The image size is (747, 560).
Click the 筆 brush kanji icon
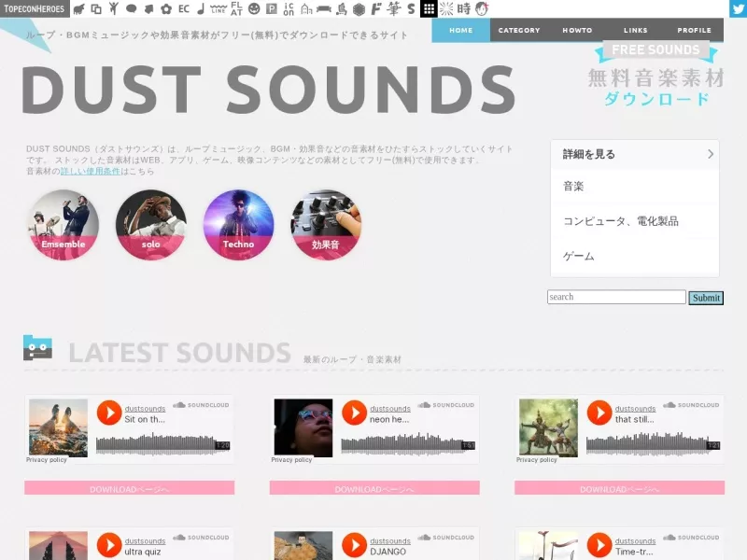click(393, 8)
